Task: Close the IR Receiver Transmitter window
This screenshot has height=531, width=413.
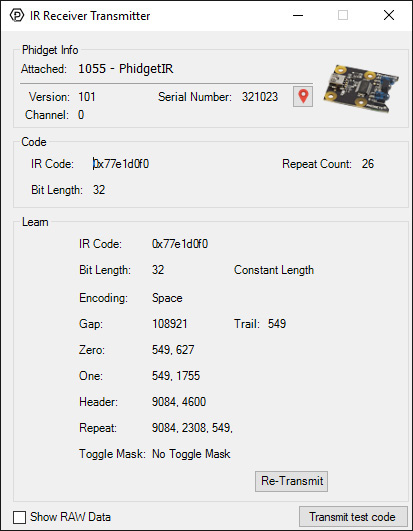Action: 389,15
